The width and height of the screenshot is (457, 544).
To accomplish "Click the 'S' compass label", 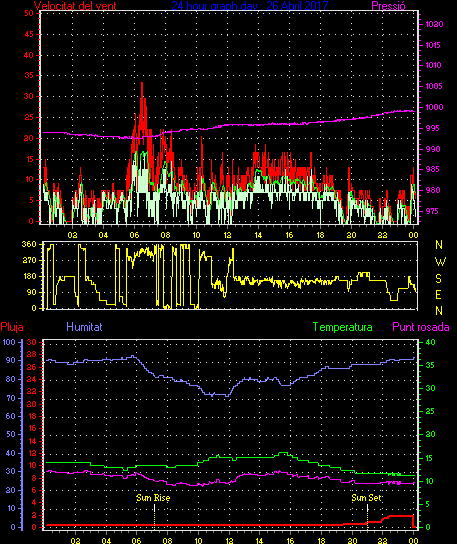I will [439, 279].
